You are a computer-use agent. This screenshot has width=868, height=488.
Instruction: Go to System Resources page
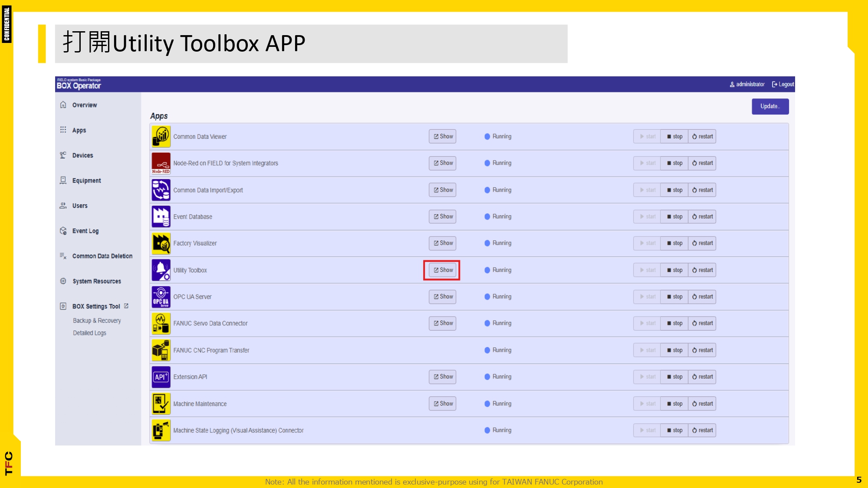[96, 281]
